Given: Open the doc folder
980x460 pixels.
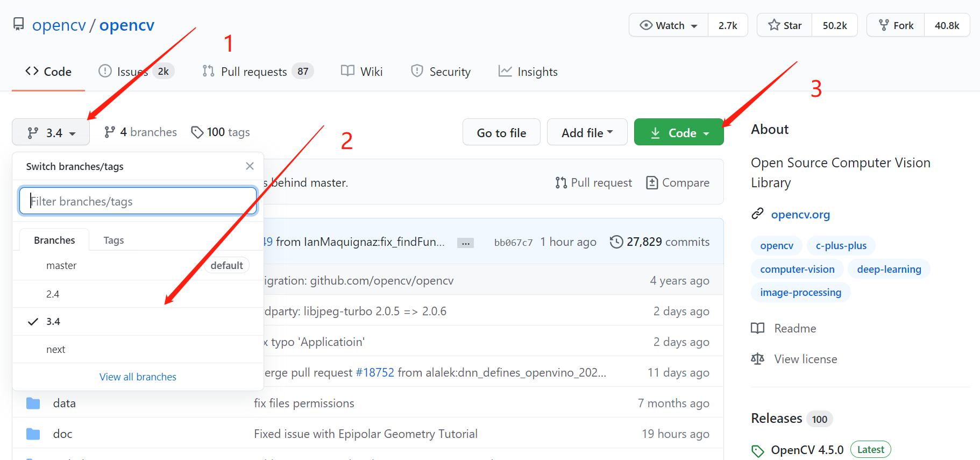Looking at the screenshot, I should 63,434.
